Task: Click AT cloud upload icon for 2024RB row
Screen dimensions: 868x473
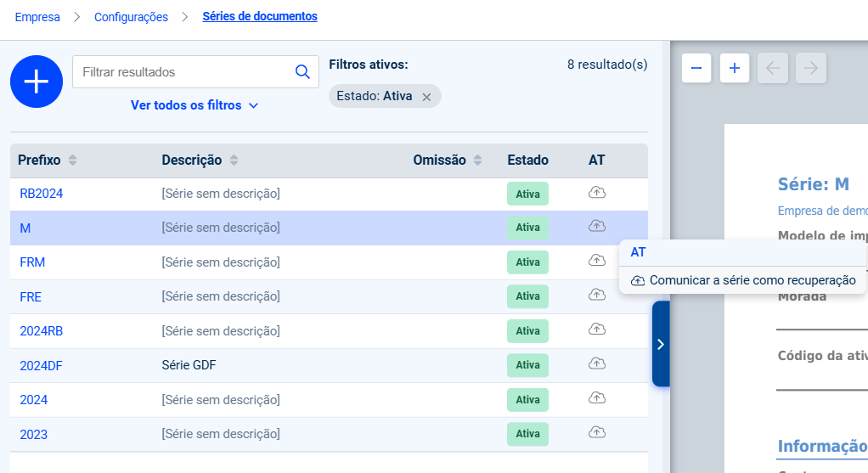Action: point(597,329)
